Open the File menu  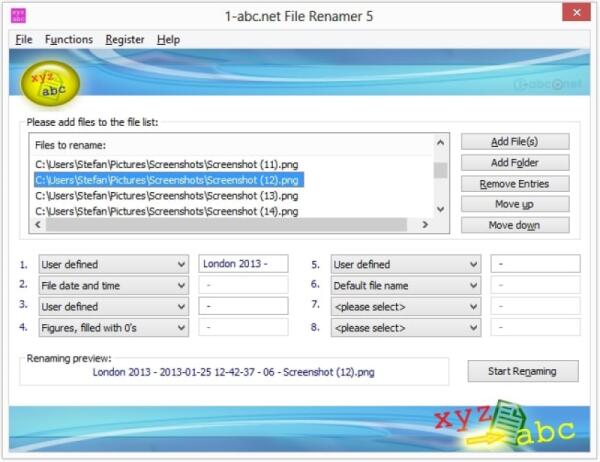pyautogui.click(x=24, y=39)
